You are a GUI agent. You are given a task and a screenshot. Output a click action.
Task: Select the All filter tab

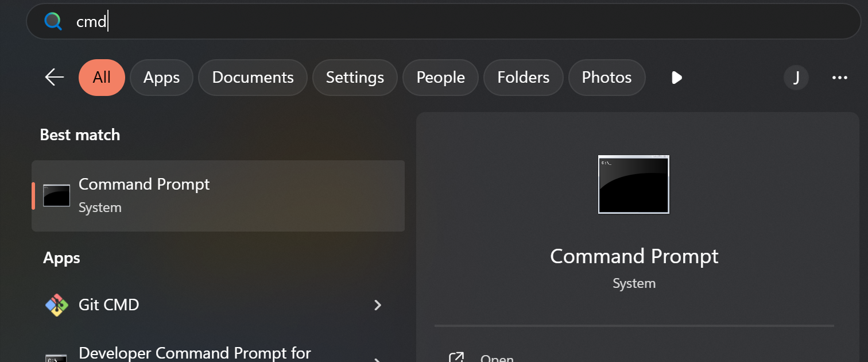click(x=102, y=77)
